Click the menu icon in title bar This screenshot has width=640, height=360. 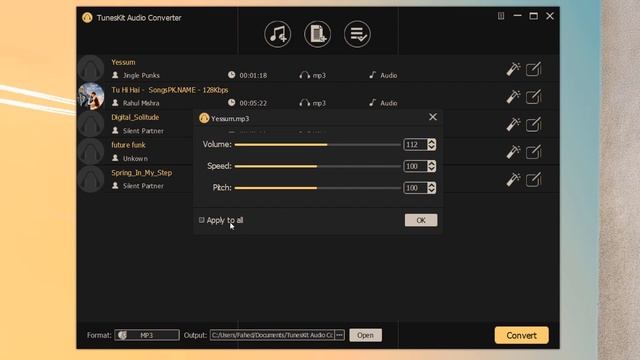[x=501, y=16]
